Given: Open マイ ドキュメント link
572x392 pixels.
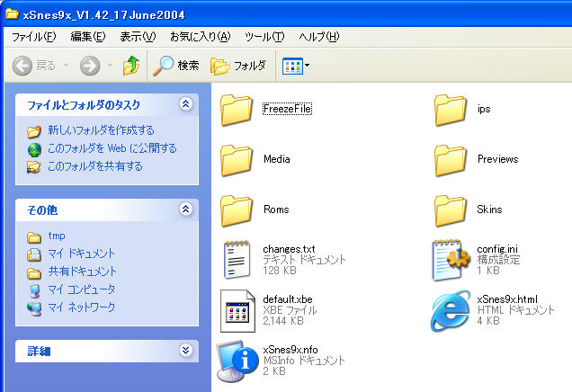Looking at the screenshot, I should 81,254.
